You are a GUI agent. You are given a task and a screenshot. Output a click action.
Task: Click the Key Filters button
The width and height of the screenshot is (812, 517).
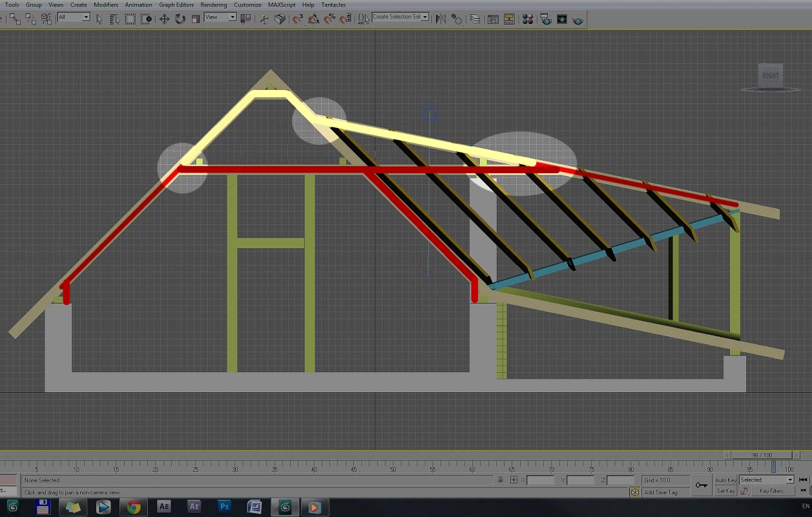(x=773, y=491)
